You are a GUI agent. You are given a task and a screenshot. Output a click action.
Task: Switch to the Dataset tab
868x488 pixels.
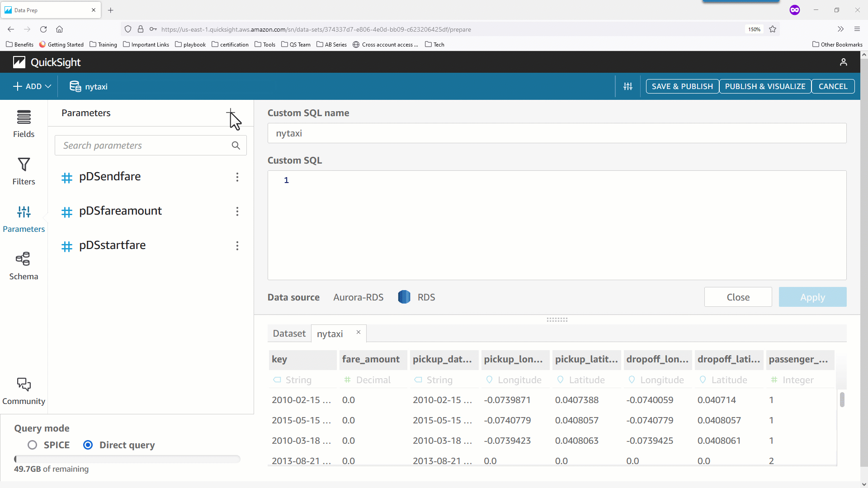[289, 333]
